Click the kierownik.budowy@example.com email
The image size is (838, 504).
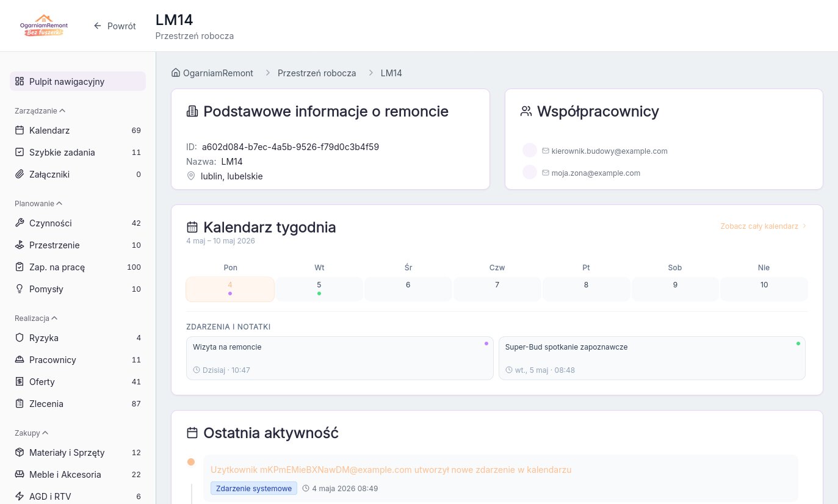pyautogui.click(x=609, y=151)
